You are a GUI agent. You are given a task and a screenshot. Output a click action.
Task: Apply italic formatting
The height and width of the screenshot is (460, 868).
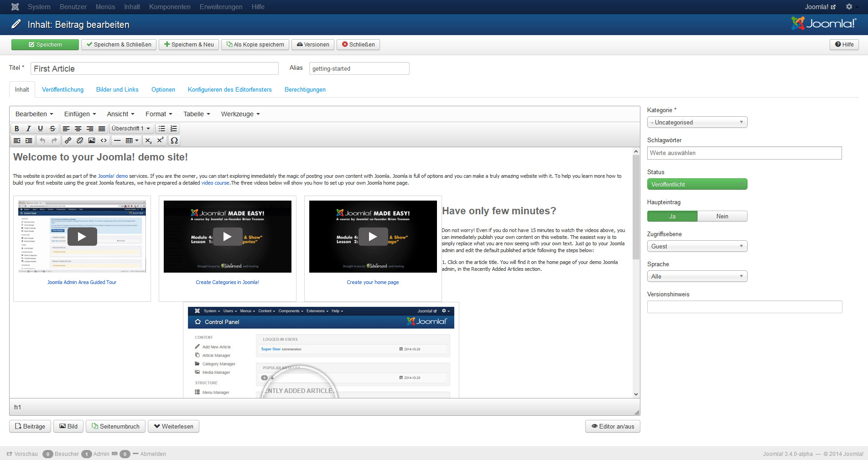28,129
